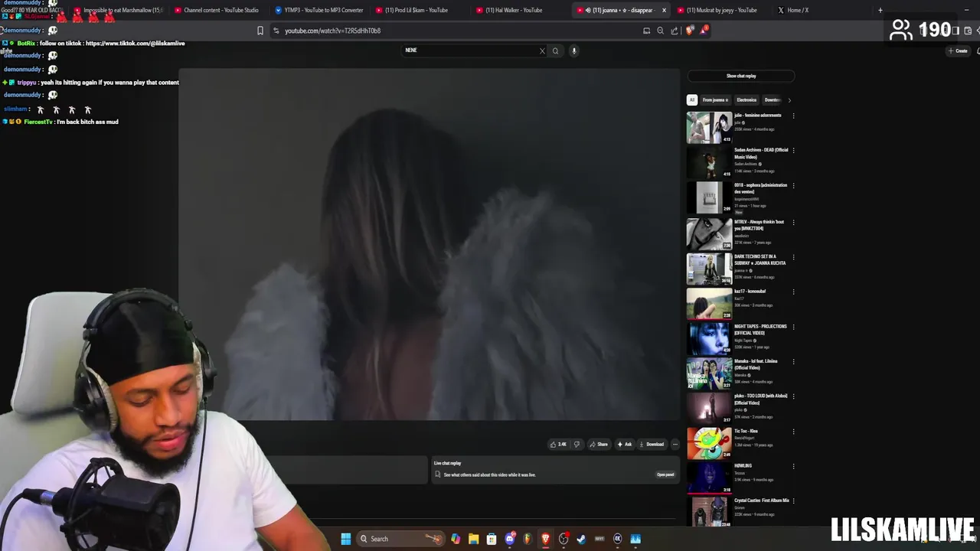Screen dimensions: 980x551
Task: Open FL Studio from the taskbar
Action: 528,539
